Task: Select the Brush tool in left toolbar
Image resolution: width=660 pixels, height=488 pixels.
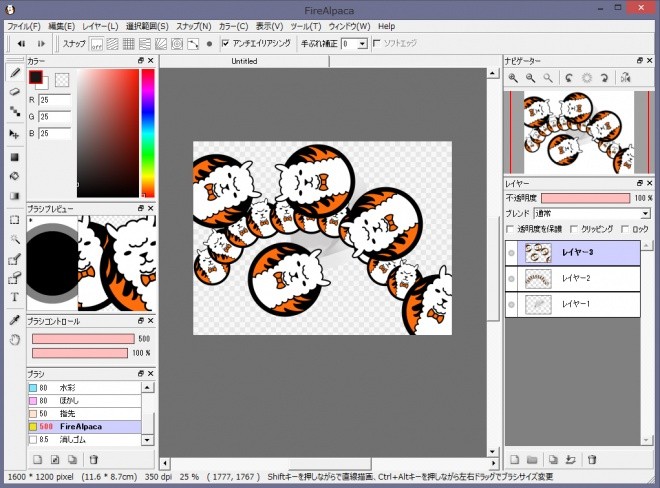Action: [x=15, y=73]
